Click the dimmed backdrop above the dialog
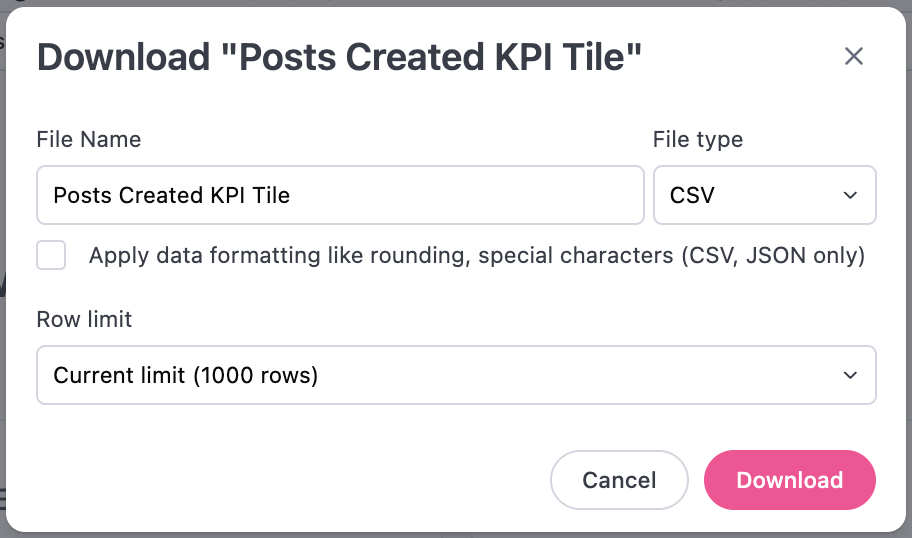Image resolution: width=912 pixels, height=538 pixels. point(456,3)
